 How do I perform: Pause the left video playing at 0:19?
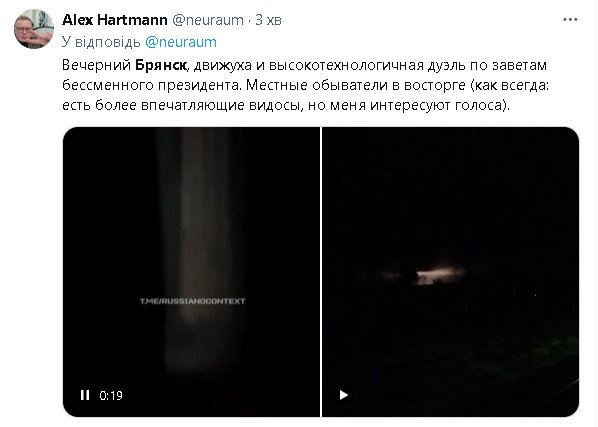coord(85,395)
